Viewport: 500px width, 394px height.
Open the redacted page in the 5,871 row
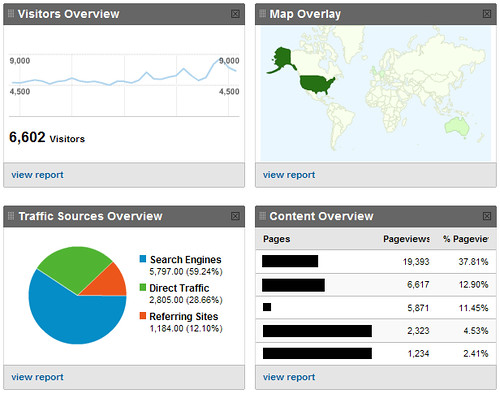pyautogui.click(x=267, y=307)
